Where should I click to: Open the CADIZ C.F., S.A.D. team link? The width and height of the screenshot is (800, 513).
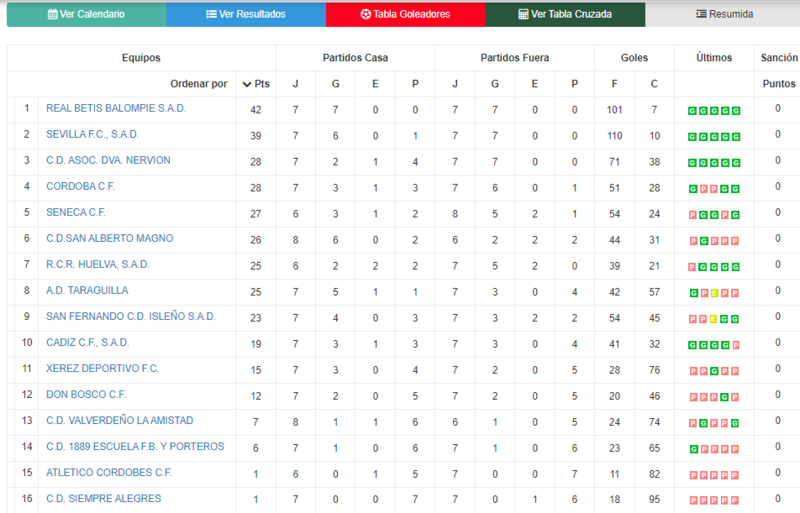pyautogui.click(x=87, y=343)
